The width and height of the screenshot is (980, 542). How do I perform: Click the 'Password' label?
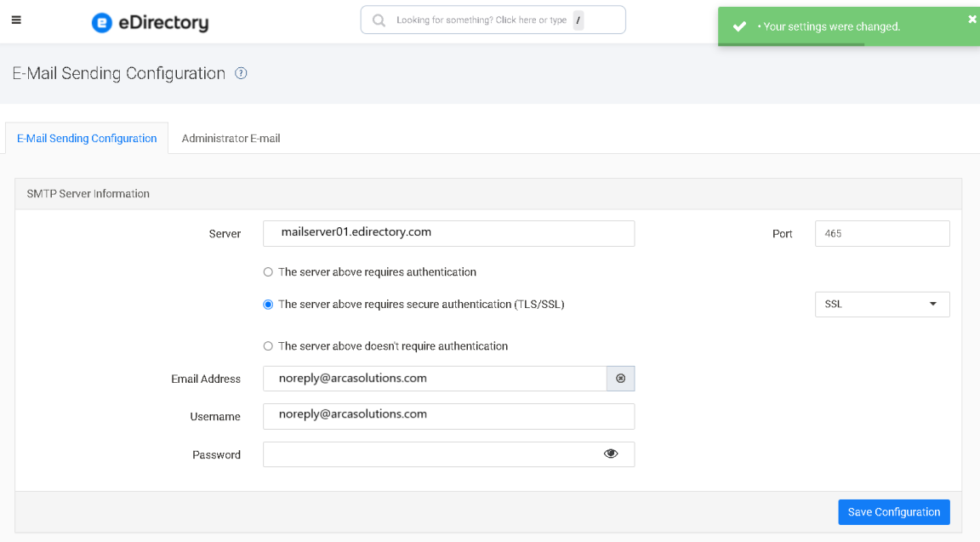pos(216,454)
